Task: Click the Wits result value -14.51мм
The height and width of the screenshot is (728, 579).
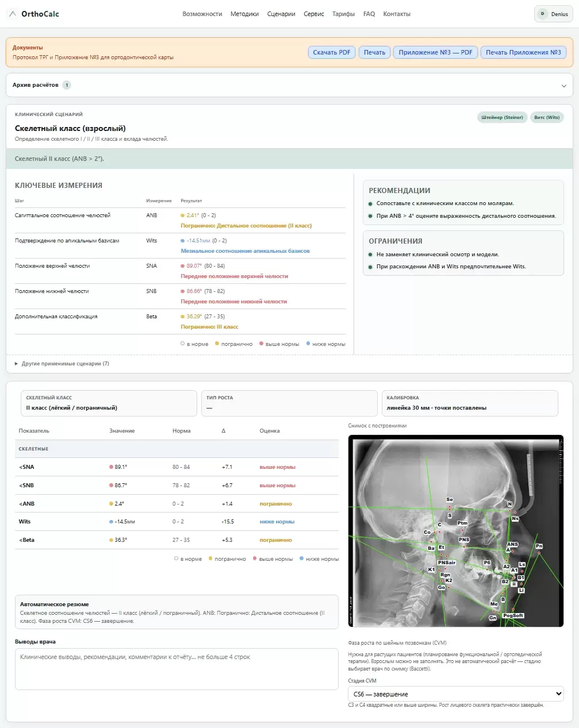Action: pyautogui.click(x=198, y=241)
